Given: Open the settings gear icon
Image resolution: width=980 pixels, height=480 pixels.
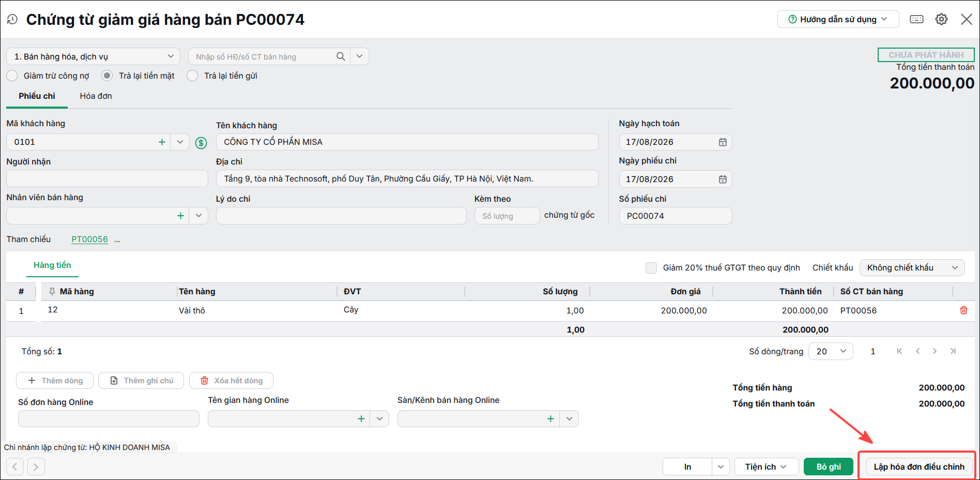Looking at the screenshot, I should pos(941,19).
